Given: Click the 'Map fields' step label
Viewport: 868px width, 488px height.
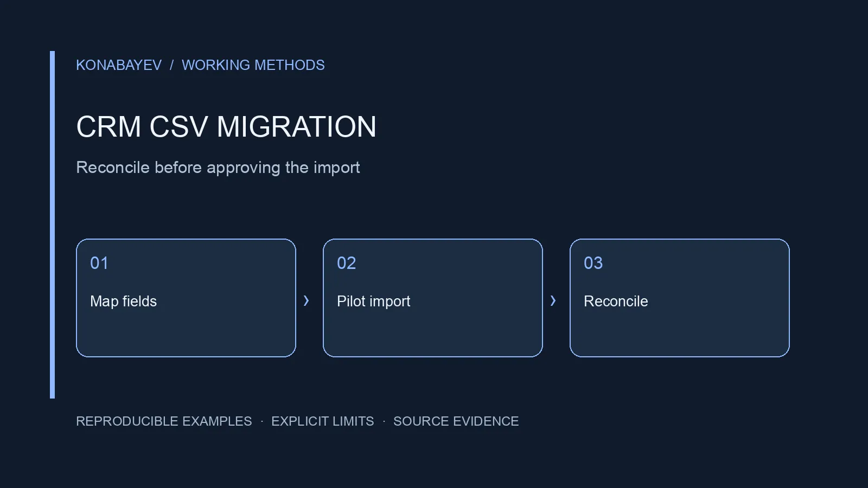Looking at the screenshot, I should click(x=123, y=301).
